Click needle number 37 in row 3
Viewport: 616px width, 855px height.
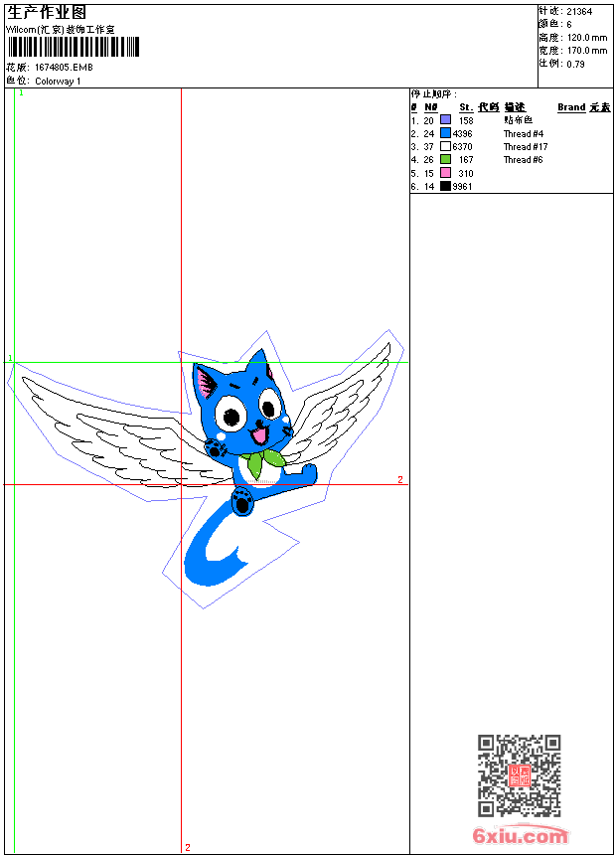(x=429, y=147)
